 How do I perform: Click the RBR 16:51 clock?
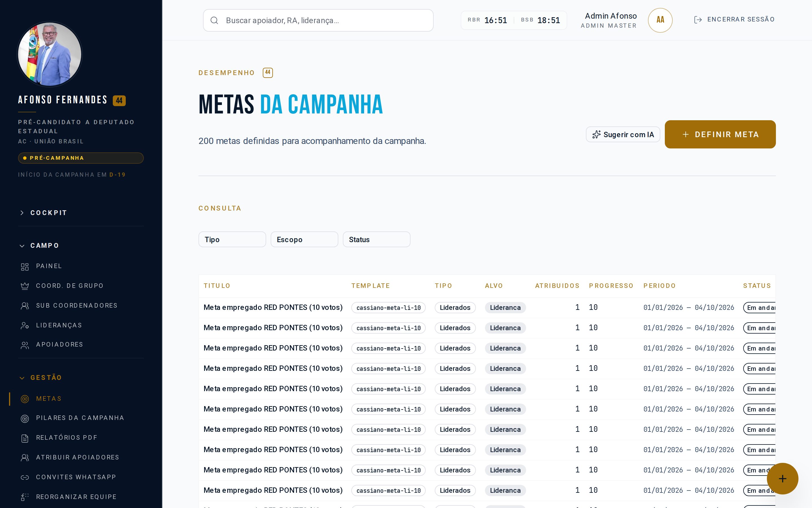click(487, 20)
